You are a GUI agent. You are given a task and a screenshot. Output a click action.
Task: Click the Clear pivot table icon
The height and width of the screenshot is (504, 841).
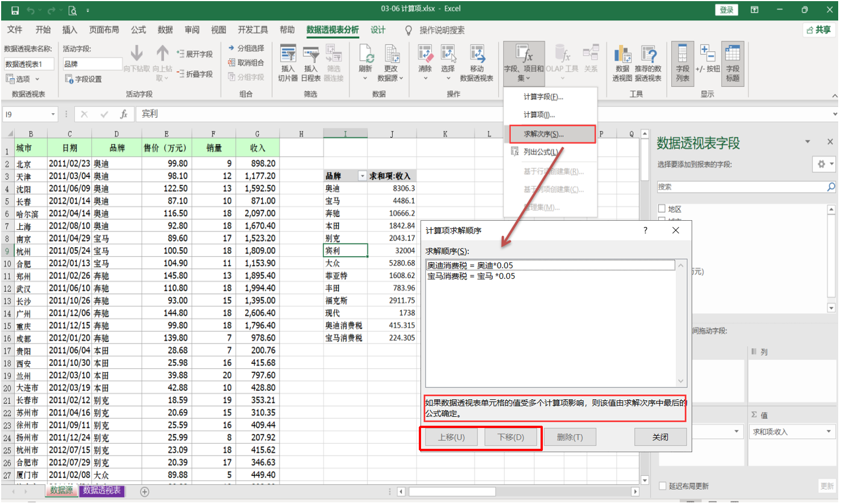425,54
